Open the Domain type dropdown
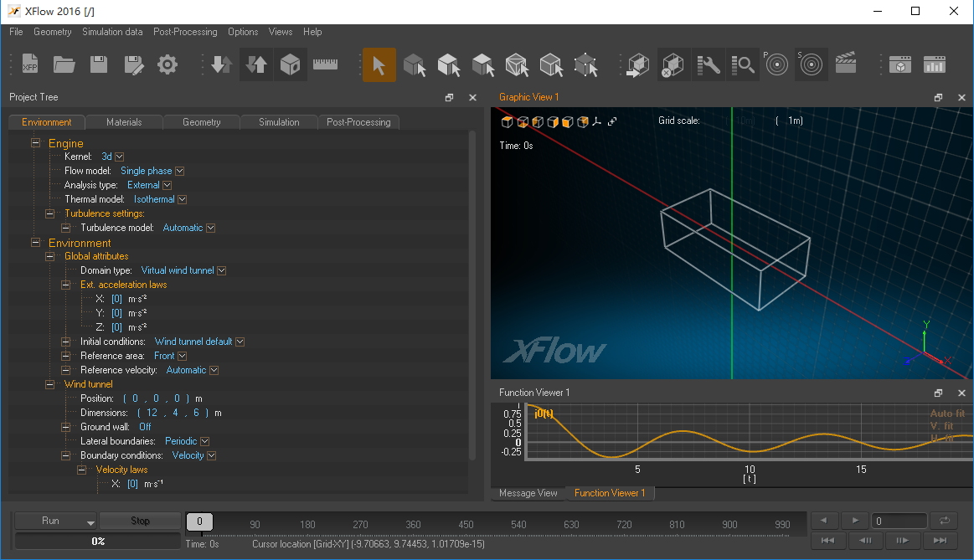The width and height of the screenshot is (974, 560). pyautogui.click(x=220, y=270)
